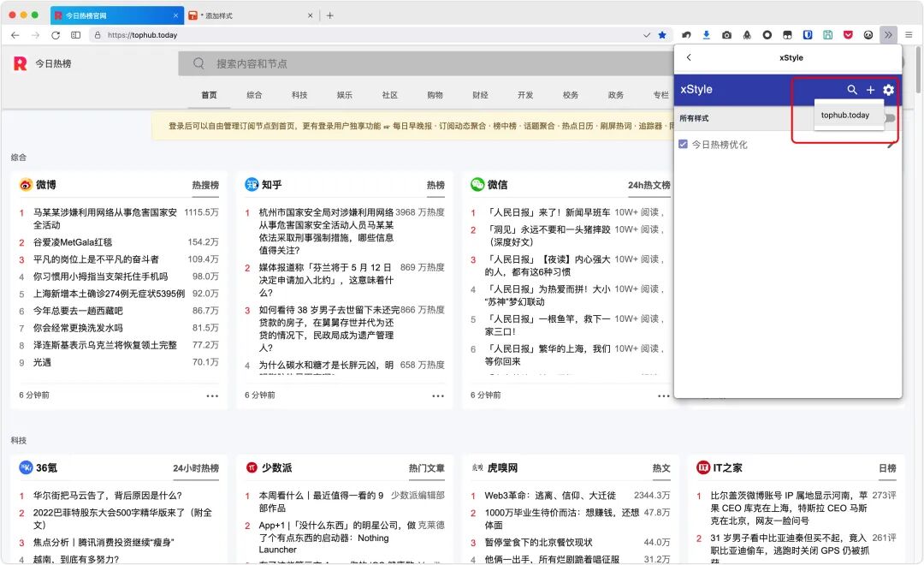Click the 虎嗅网 card title
Viewport: 924px width, 565px height.
503,467
